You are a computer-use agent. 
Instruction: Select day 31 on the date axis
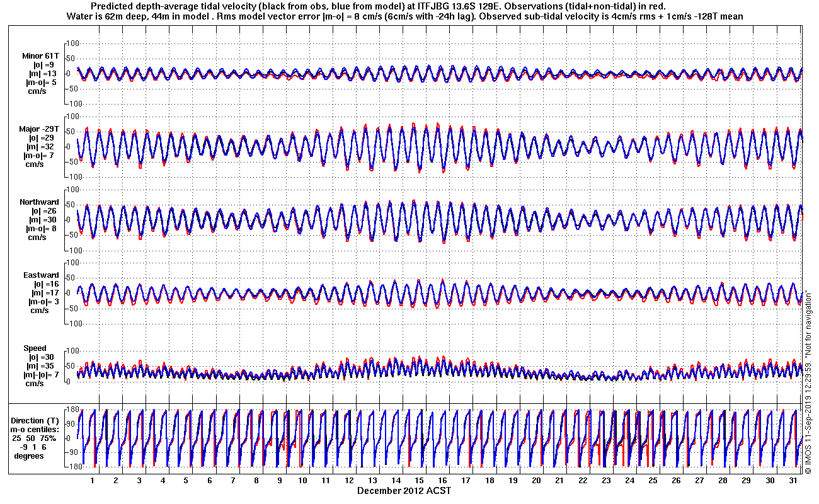click(x=793, y=480)
